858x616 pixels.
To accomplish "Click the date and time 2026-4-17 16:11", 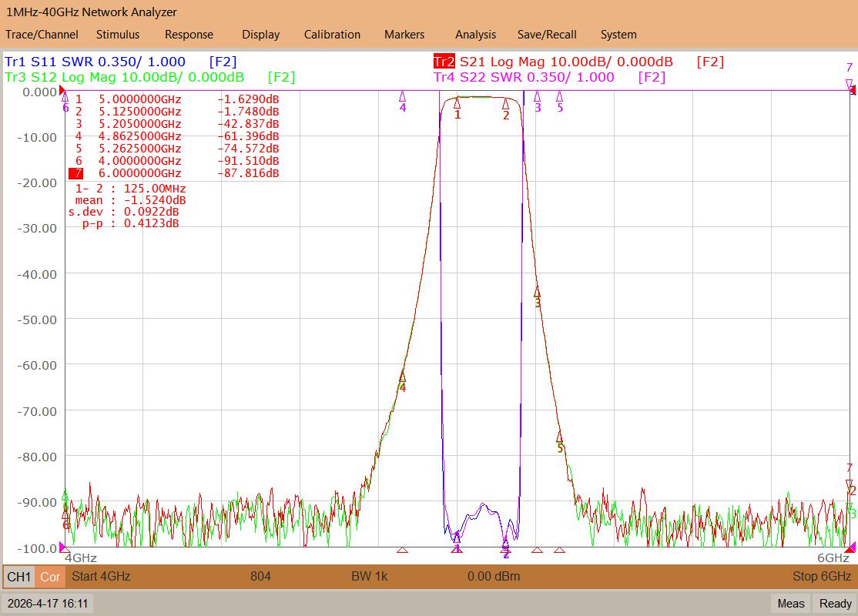I will pos(48,604).
